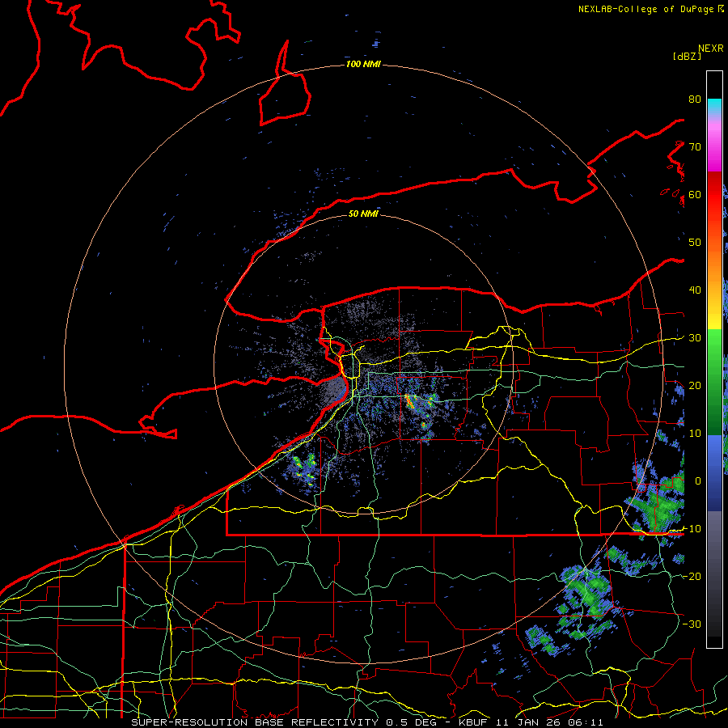This screenshot has height=728, width=728.
Task: Click the '[dBZ]' legend unit label
Action: [x=687, y=57]
